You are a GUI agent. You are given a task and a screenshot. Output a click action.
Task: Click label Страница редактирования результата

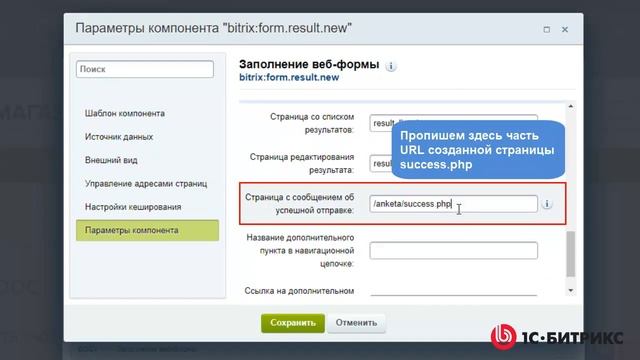(302, 163)
